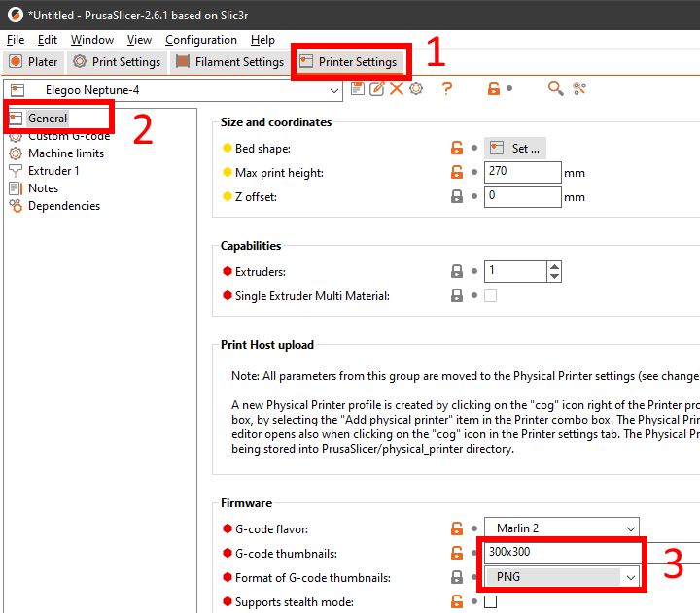This screenshot has width=700, height=613.
Task: Click the orange question mark help icon
Action: click(447, 88)
